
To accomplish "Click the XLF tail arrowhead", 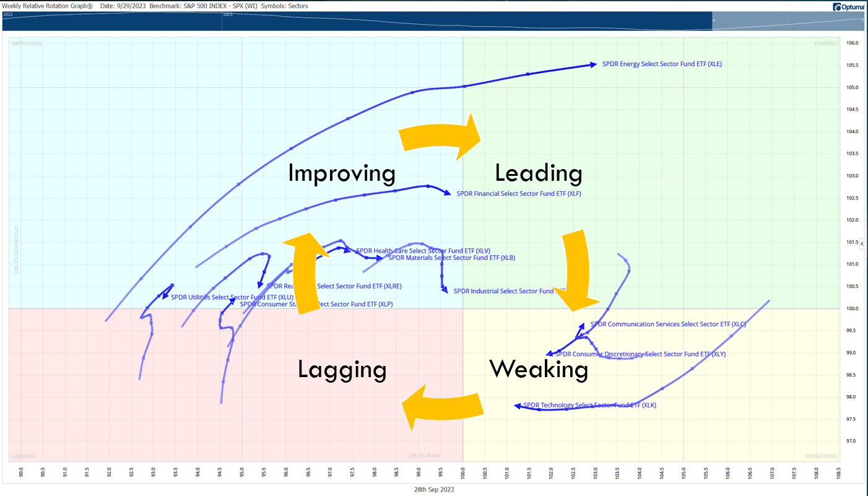I will pyautogui.click(x=448, y=194).
